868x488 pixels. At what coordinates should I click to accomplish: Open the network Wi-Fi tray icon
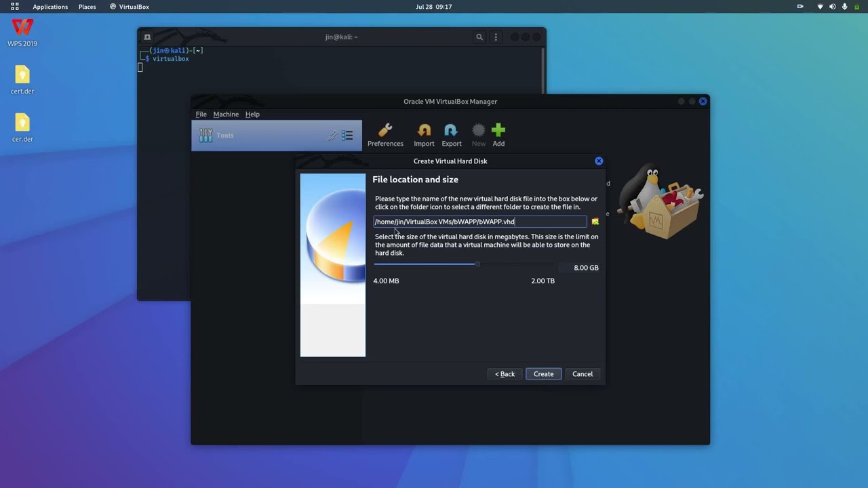tap(820, 7)
